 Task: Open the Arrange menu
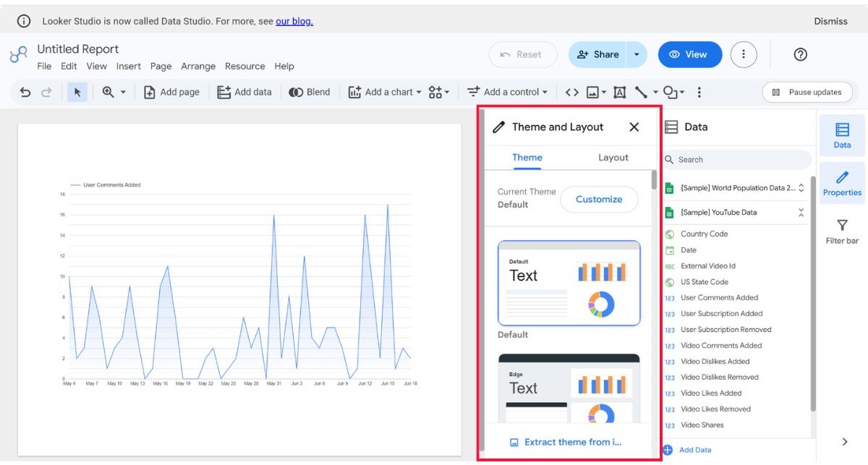(x=198, y=66)
